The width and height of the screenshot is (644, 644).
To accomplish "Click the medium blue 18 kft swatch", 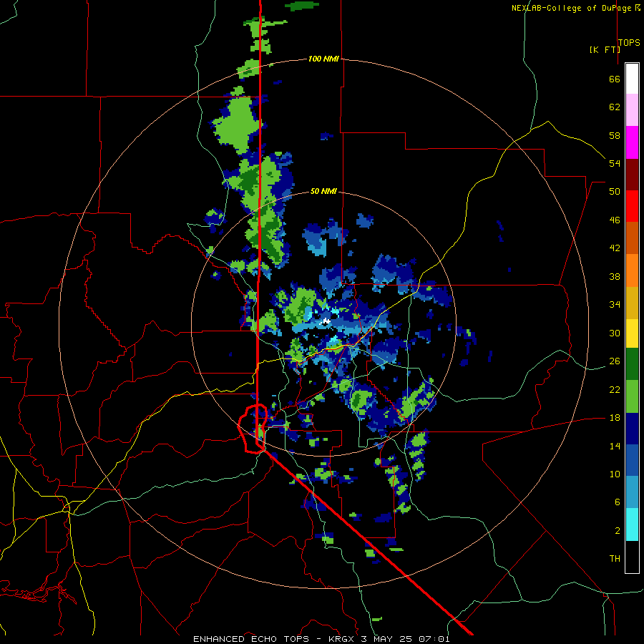I will point(632,460).
